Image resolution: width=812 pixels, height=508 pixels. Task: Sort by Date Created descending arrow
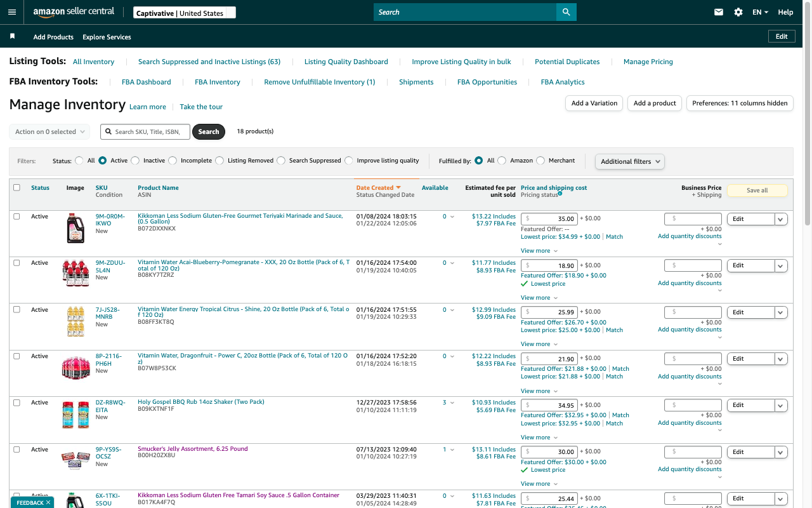398,188
